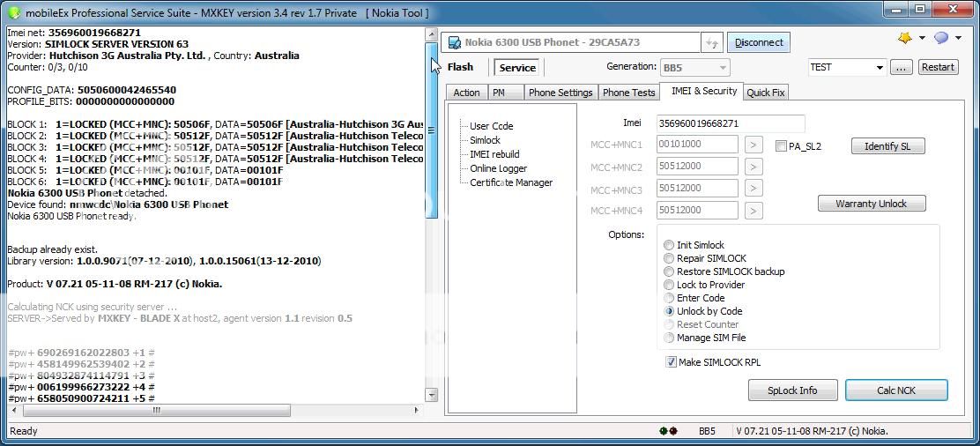Image resolution: width=980 pixels, height=446 pixels.
Task: Click the arrow button beside MCC+MNC4 field
Action: point(754,211)
